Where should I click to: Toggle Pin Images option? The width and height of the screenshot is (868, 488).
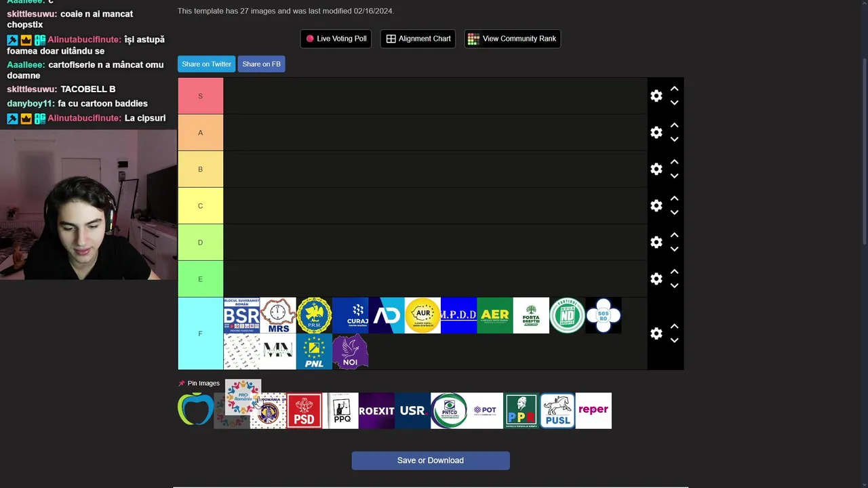[x=199, y=383]
